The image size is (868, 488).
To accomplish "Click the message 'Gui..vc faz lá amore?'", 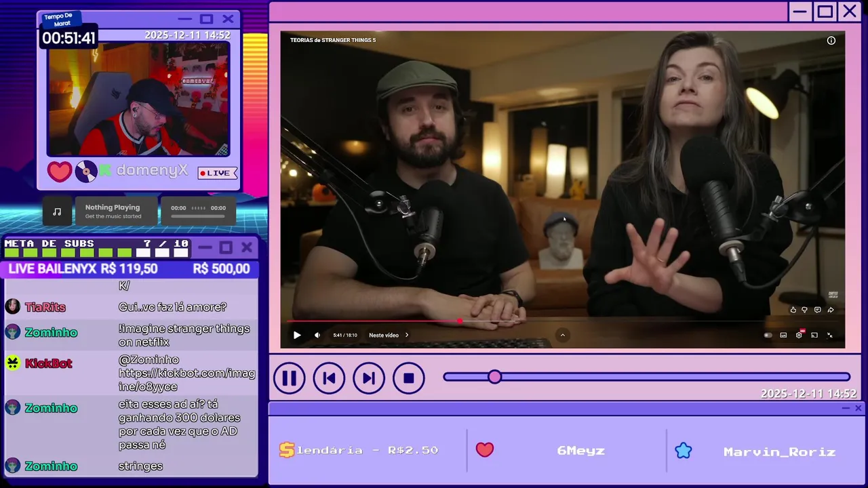I will coord(172,307).
